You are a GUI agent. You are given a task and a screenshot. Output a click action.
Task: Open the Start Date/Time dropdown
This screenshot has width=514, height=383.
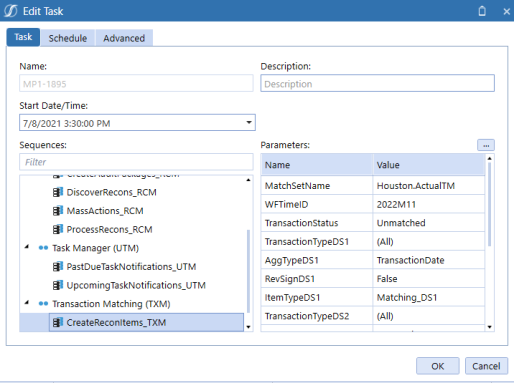coord(249,122)
